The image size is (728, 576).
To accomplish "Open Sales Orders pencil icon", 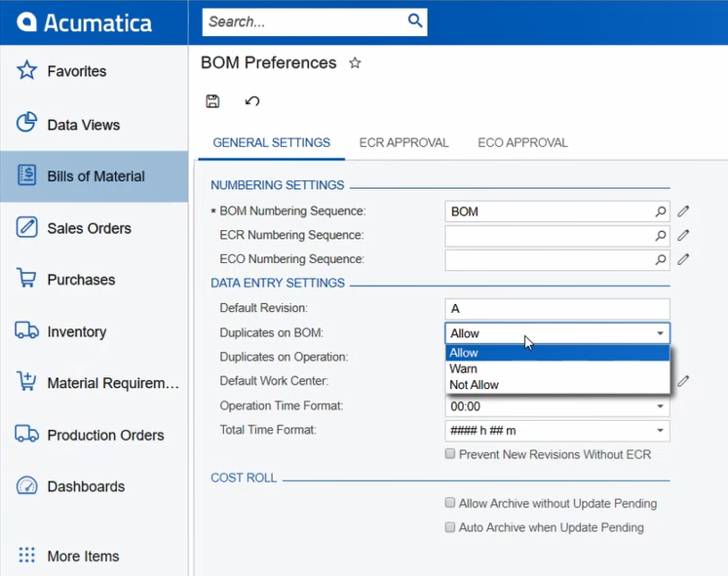I will pyautogui.click(x=26, y=227).
